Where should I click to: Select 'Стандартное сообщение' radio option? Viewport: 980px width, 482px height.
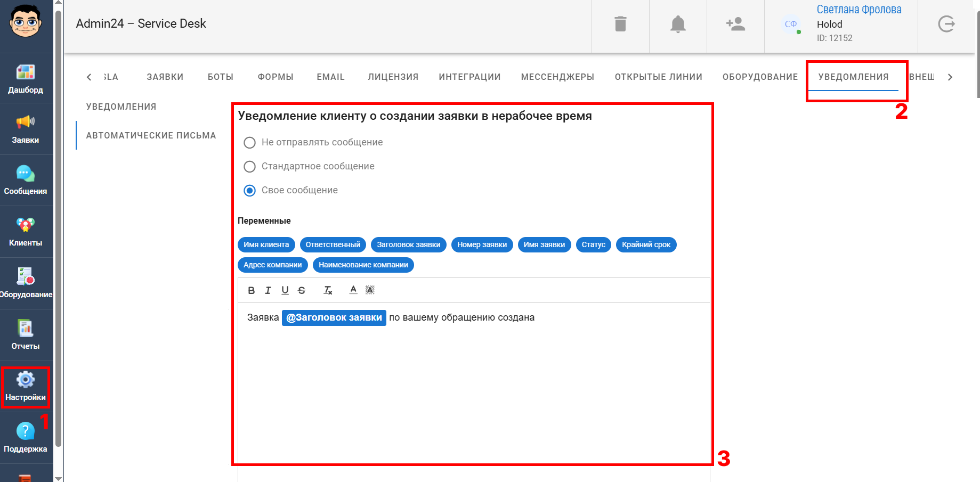coord(249,167)
